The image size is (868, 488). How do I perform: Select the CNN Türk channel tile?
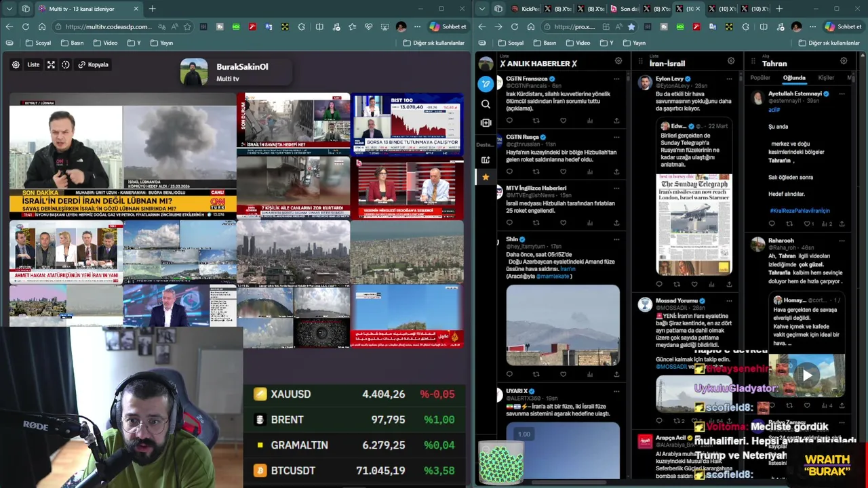click(123, 157)
